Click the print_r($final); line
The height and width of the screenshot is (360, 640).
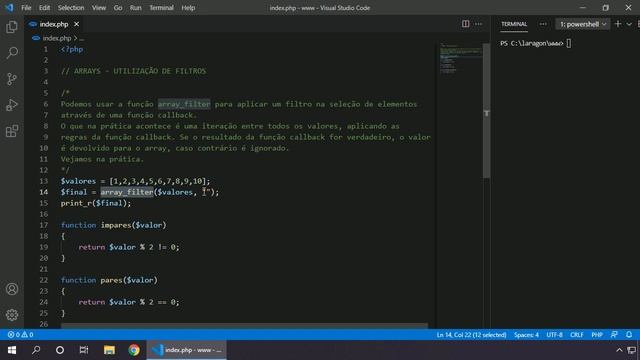point(96,203)
